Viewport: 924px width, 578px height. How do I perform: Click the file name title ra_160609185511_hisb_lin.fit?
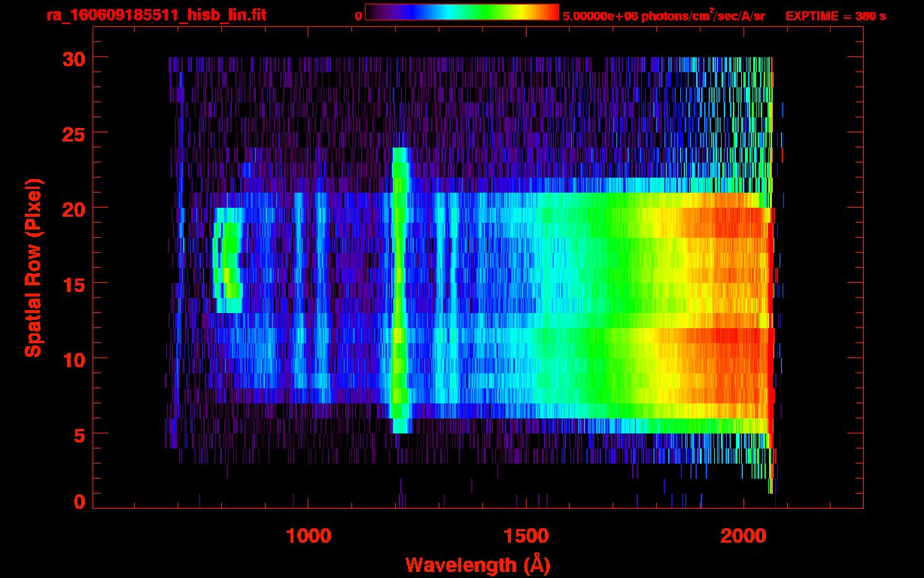coord(156,16)
